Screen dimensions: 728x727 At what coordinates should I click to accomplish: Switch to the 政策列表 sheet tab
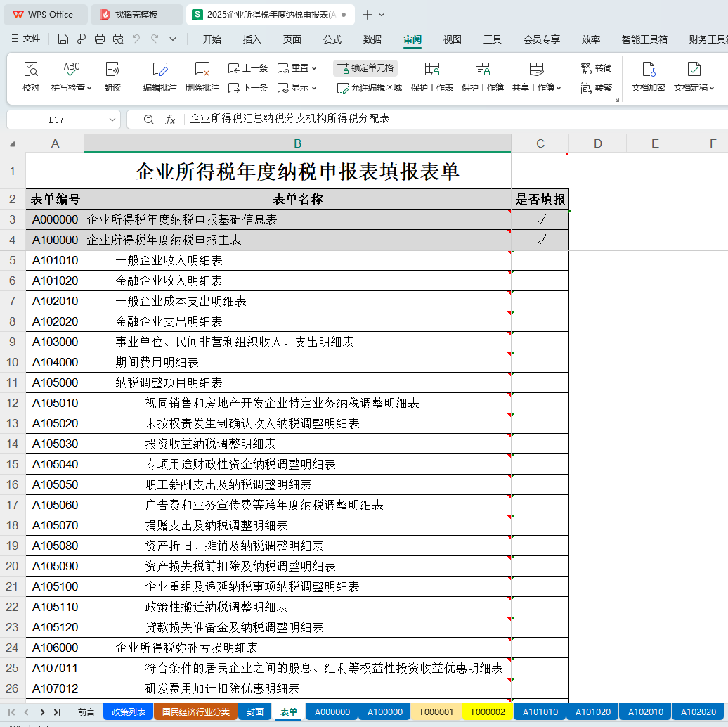point(128,712)
